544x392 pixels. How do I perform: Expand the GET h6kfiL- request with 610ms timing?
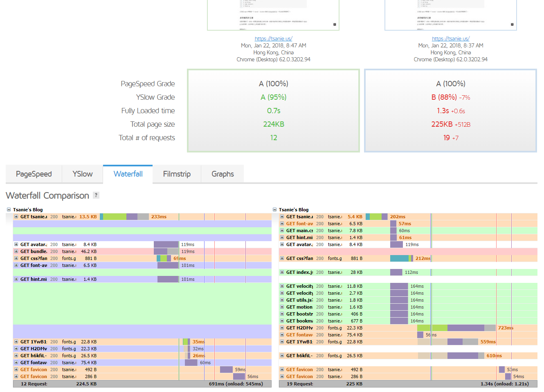[282, 356]
